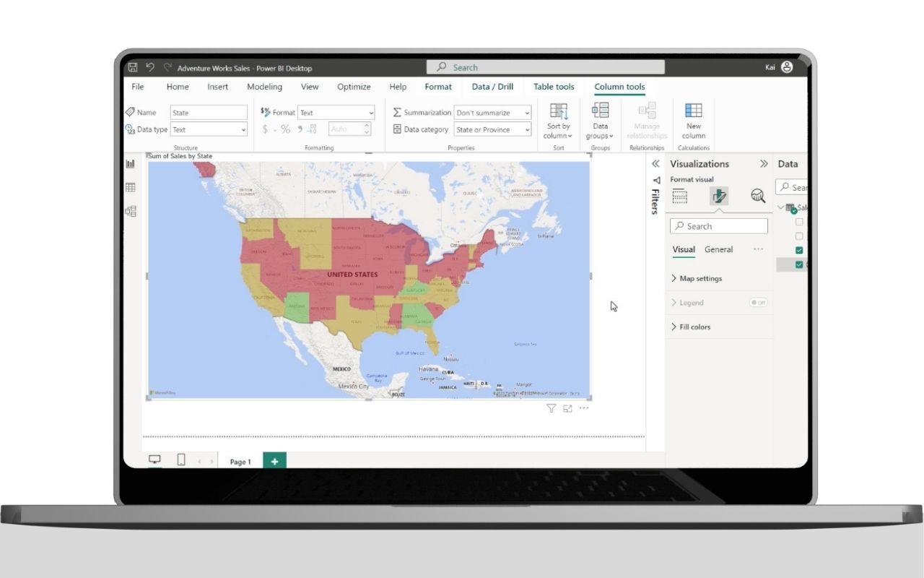Image resolution: width=924 pixels, height=578 pixels.
Task: Click the title bar Search box
Action: click(x=545, y=67)
